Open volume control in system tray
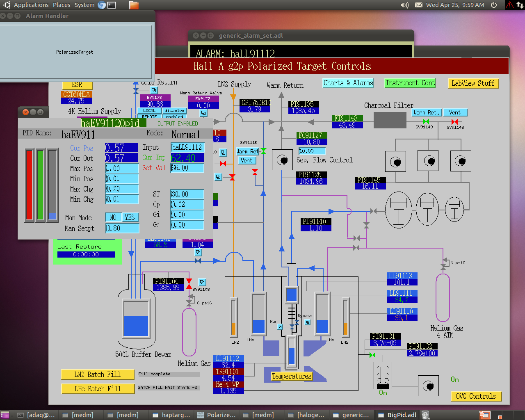The width and height of the screenshot is (525, 420). pyautogui.click(x=404, y=5)
